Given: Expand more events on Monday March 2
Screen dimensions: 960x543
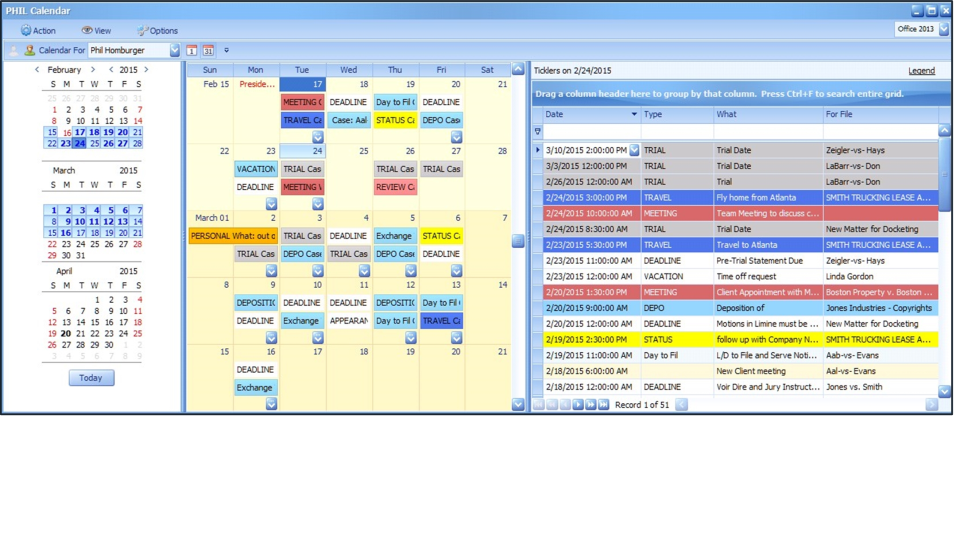Looking at the screenshot, I should click(271, 271).
